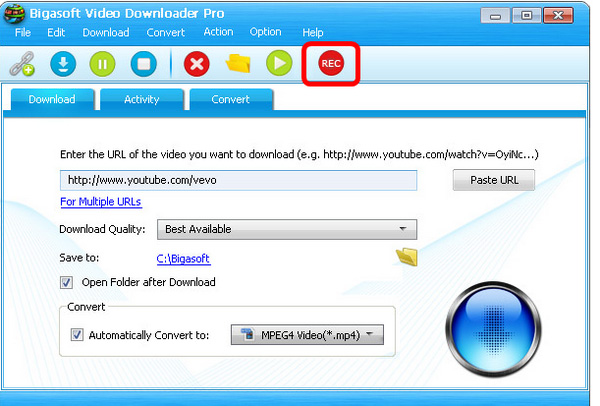This screenshot has height=406, width=600.
Task: Switch to the Download tab
Action: [52, 99]
